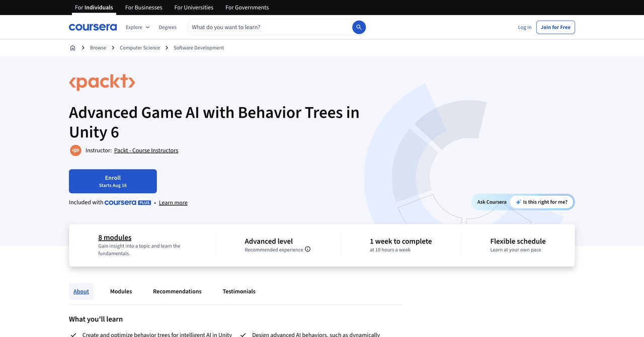Click the course title heading text
Viewport: 644px width, 337px height.
pos(214,122)
